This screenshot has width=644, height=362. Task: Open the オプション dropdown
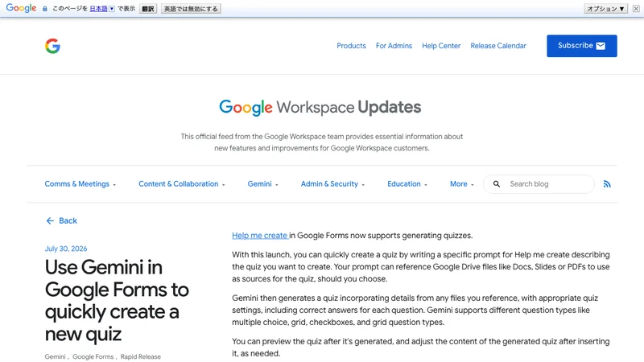606,9
